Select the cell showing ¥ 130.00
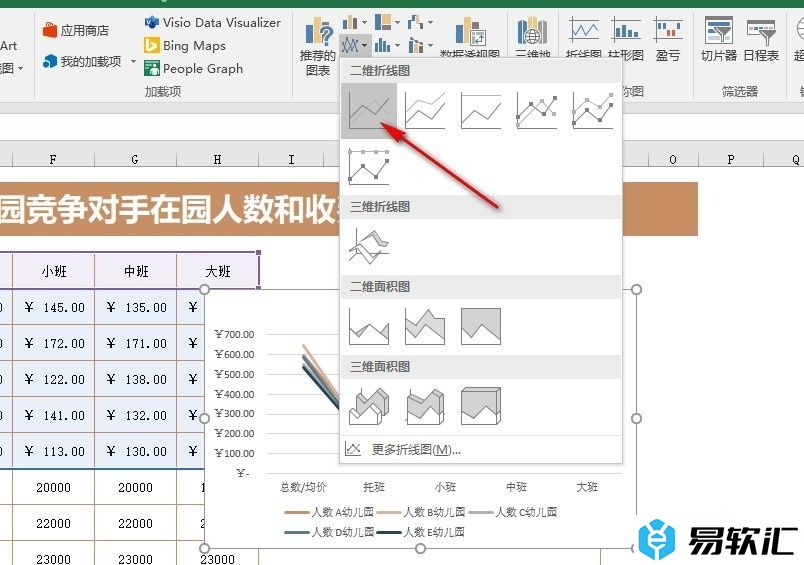Screen dimensions: 804x565 (135, 451)
